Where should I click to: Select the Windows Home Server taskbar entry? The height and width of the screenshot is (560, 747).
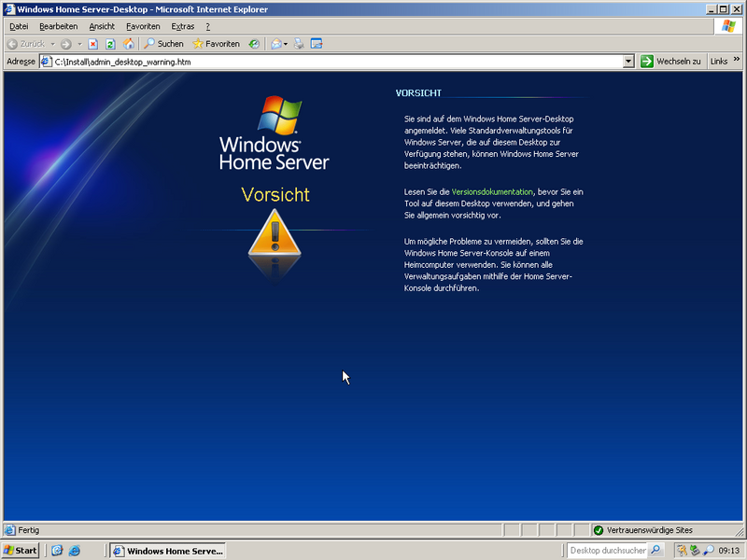168,550
